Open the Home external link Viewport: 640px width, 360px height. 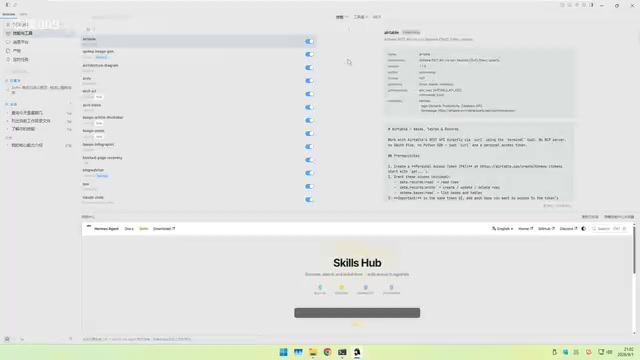(526, 229)
